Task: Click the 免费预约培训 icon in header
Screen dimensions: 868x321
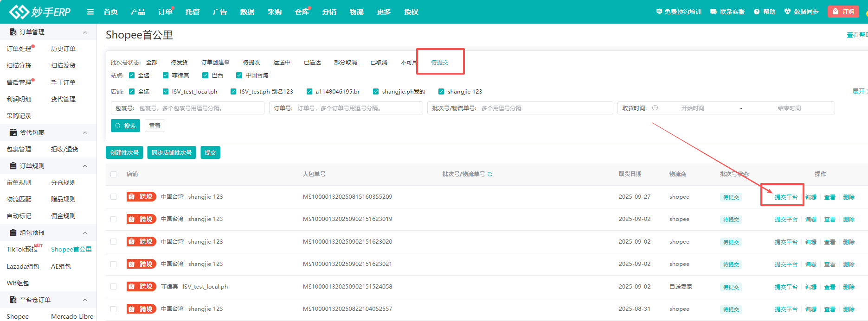Action: pyautogui.click(x=659, y=12)
